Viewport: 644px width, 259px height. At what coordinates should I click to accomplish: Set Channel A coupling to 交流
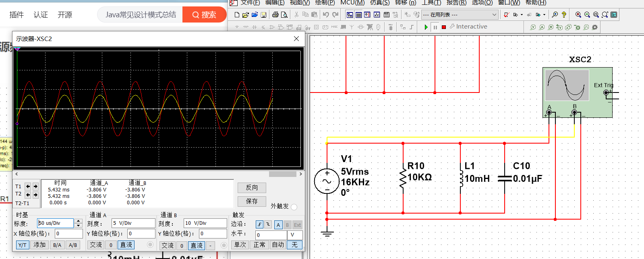tap(96, 245)
